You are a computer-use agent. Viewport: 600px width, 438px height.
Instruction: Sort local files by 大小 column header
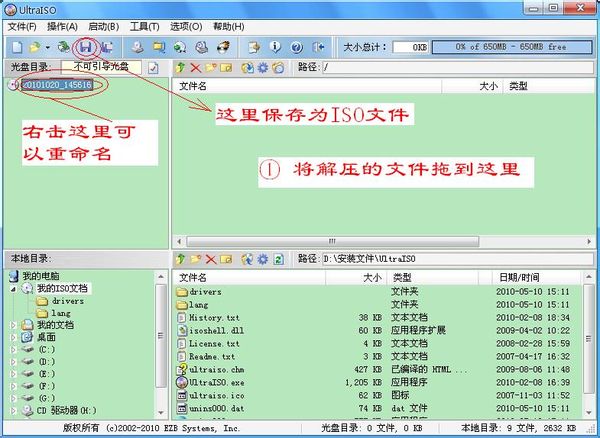[356, 277]
